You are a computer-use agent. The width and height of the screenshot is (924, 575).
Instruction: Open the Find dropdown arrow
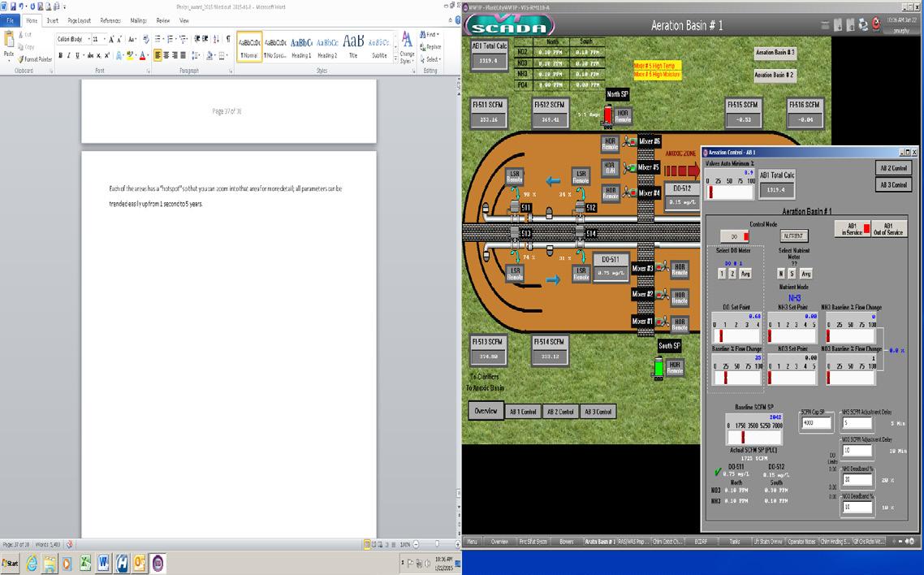tap(439, 35)
